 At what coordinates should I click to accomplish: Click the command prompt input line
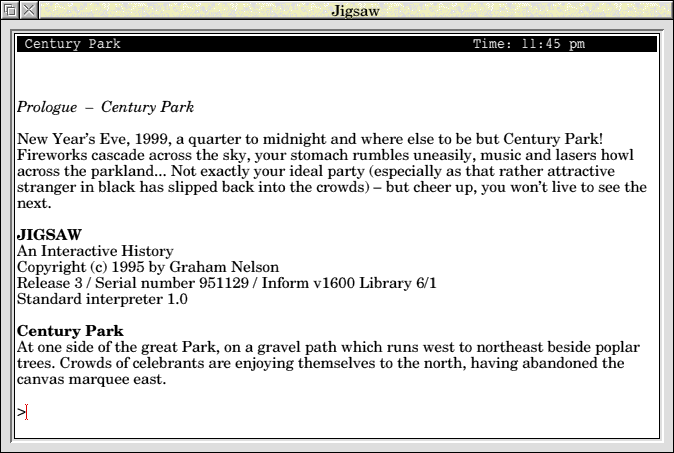tap(337, 412)
